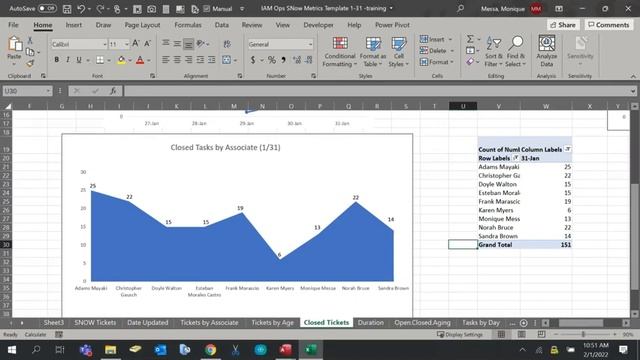Viewport: 640px width, 360px height.
Task: Switch to the Data ribbon tab
Action: pyautogui.click(x=222, y=25)
